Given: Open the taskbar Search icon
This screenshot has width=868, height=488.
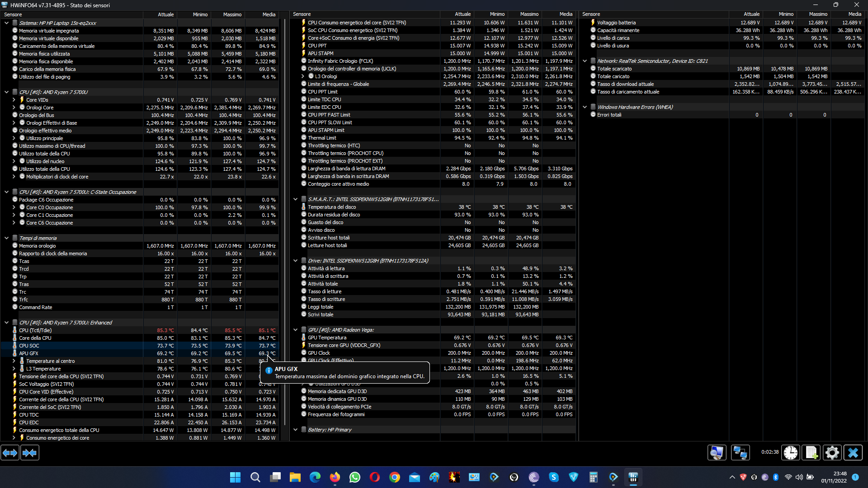Looking at the screenshot, I should point(255,477).
